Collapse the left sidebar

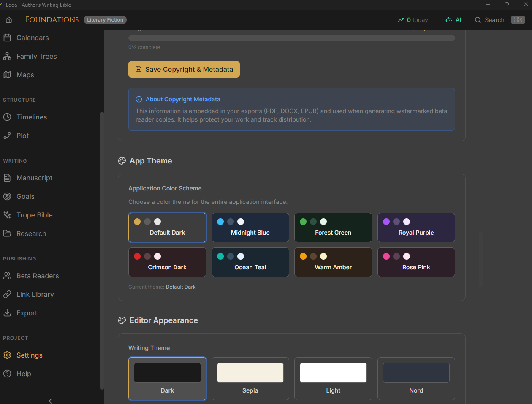tap(50, 400)
